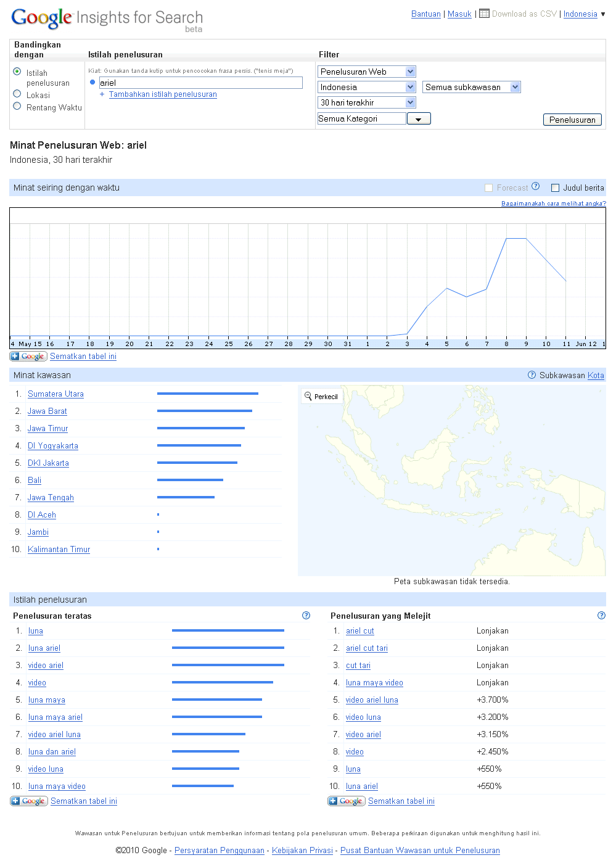Click rising search ariel cut tari
Screen dimensions: 616x863
point(367,648)
